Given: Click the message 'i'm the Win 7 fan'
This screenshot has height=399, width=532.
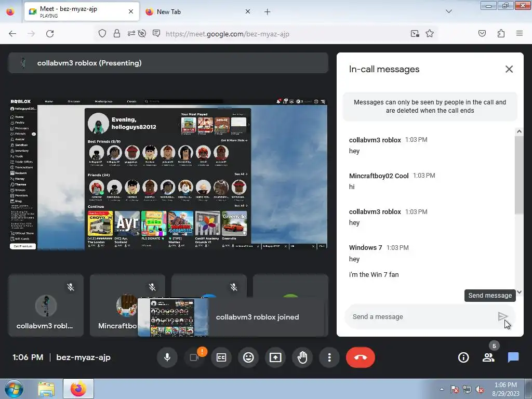Looking at the screenshot, I should coord(374,274).
